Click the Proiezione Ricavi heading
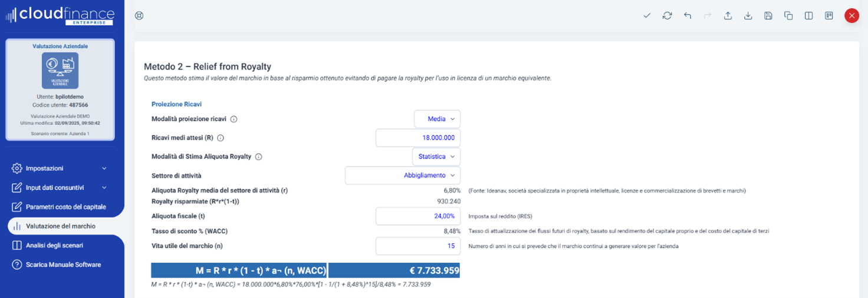Screen dimensions: 868x298 point(177,104)
